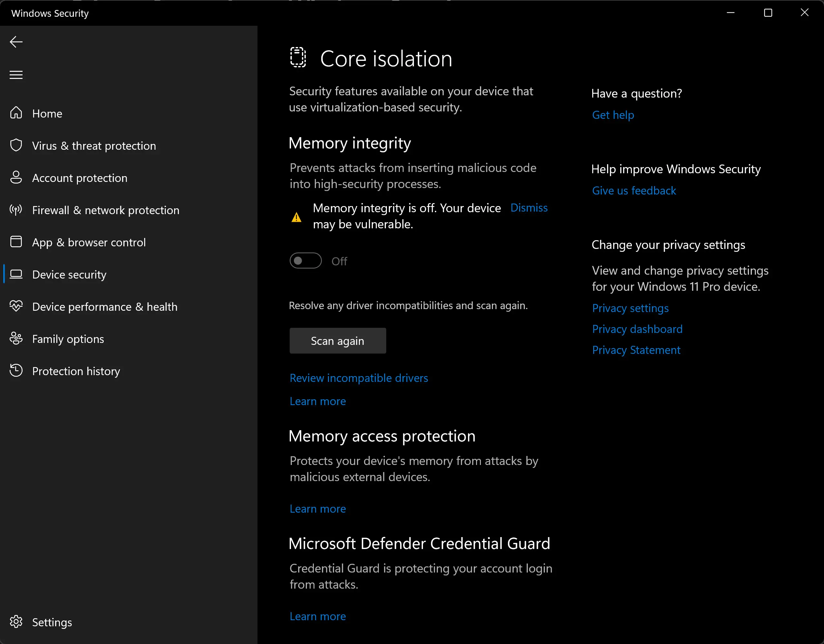Click the Memory access protection heading
Screen dimensions: 824x644
coord(382,436)
